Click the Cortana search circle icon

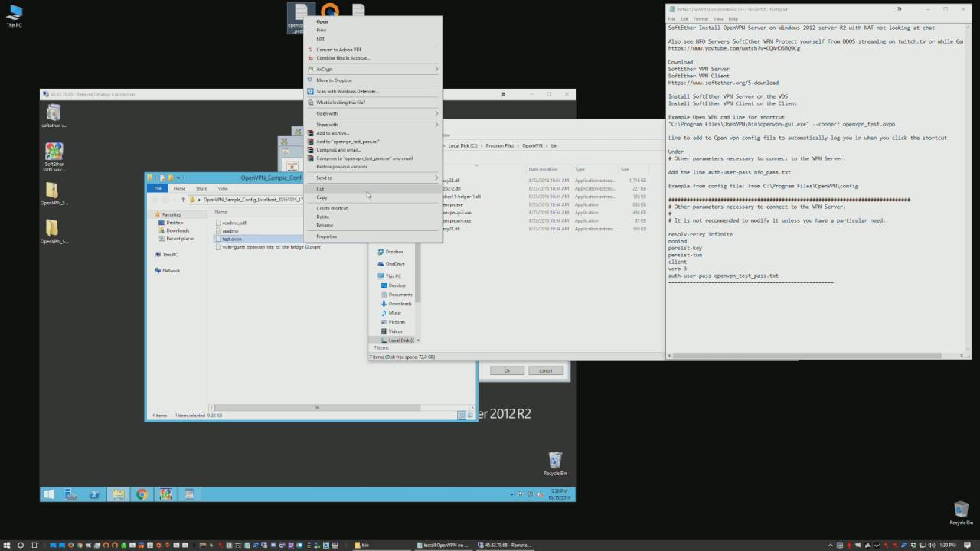(21, 545)
